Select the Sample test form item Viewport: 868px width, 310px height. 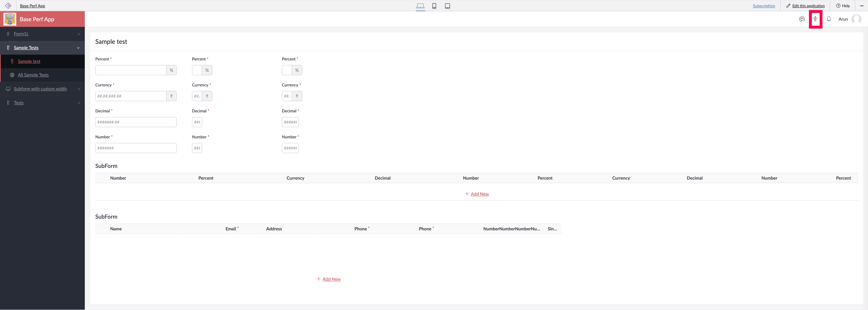pos(29,61)
